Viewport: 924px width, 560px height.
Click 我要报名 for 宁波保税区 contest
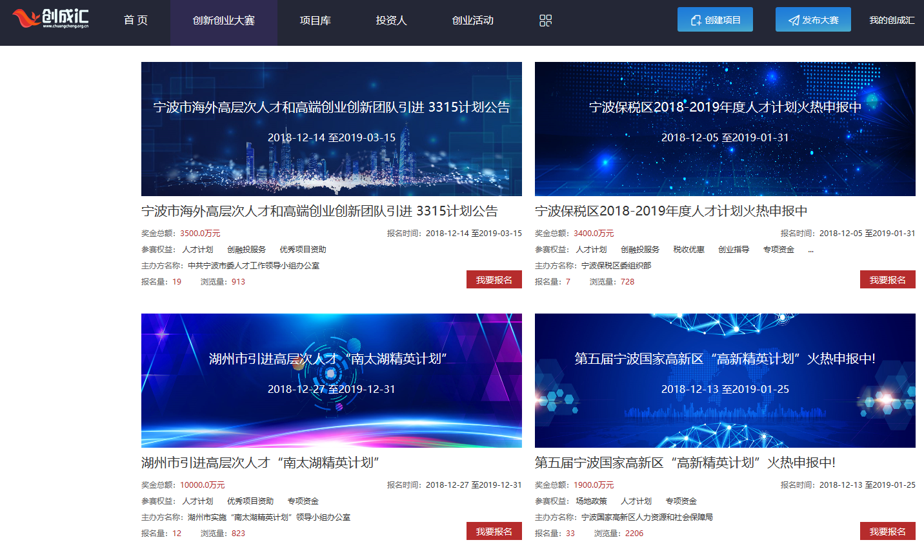(x=887, y=280)
